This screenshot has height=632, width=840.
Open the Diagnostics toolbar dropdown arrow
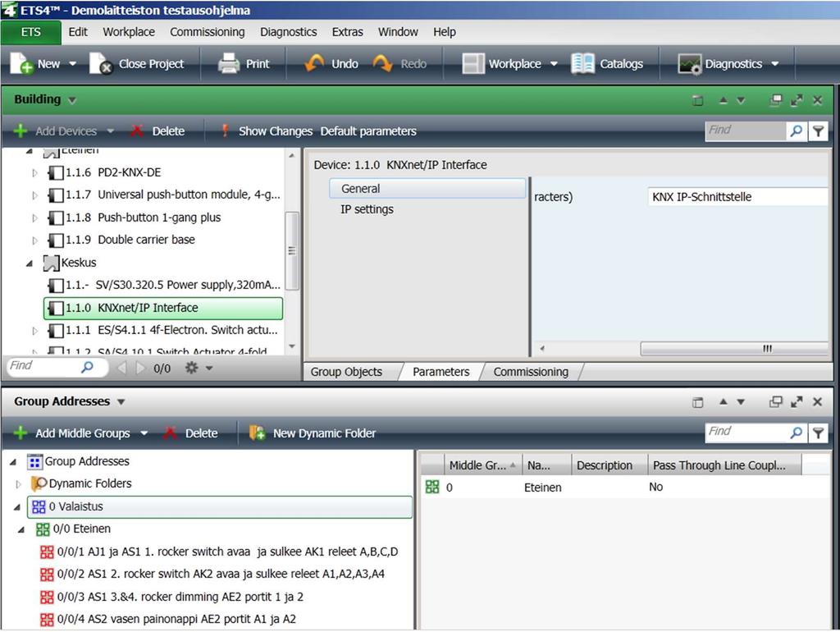[775, 64]
